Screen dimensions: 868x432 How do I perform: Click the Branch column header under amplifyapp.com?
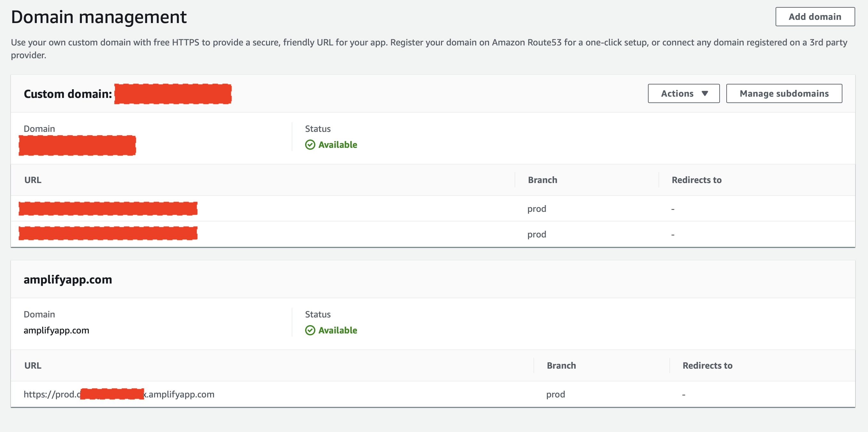(x=561, y=365)
